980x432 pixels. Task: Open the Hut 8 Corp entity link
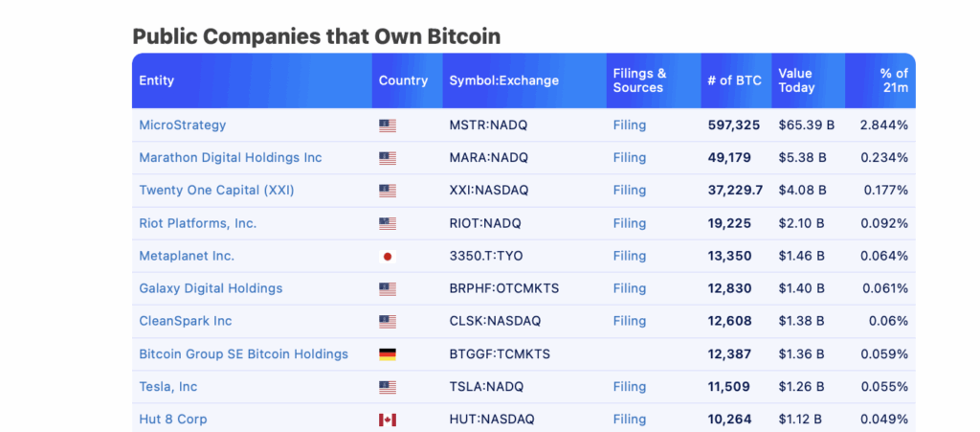click(173, 419)
